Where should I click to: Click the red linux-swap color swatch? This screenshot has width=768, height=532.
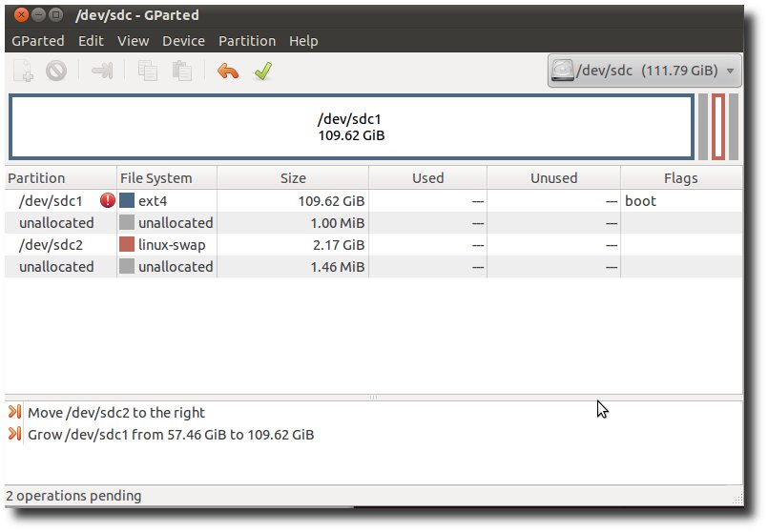(127, 244)
